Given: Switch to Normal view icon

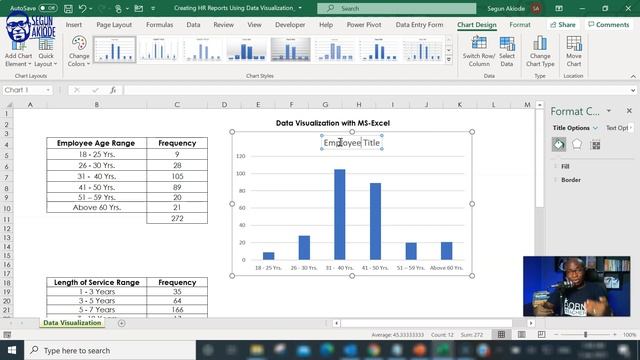Looking at the screenshot, I should tap(501, 335).
